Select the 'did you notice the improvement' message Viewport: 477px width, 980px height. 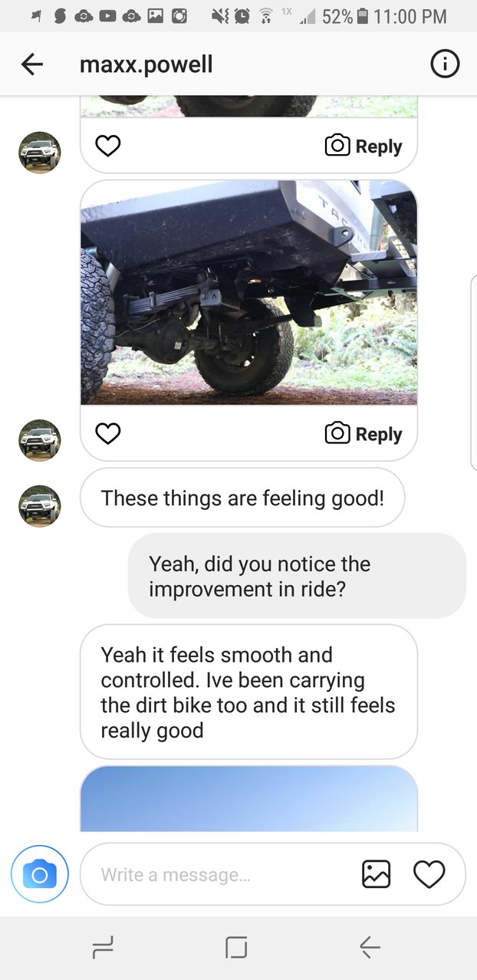tap(297, 576)
